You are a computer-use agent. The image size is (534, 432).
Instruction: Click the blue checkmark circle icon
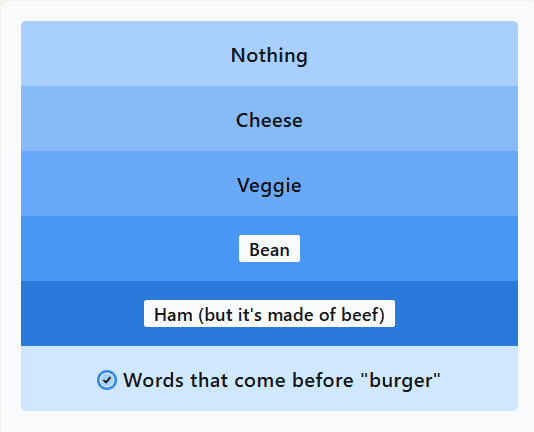point(107,380)
